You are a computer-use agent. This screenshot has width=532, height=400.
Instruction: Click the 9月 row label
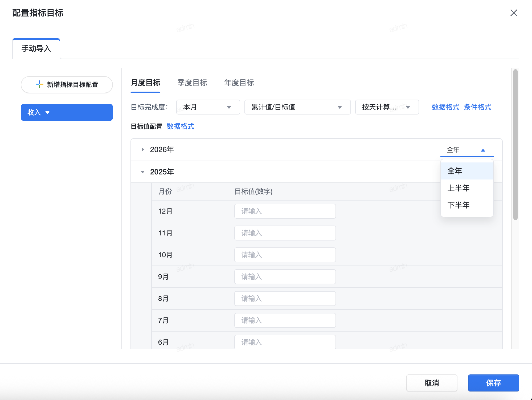pyautogui.click(x=163, y=277)
